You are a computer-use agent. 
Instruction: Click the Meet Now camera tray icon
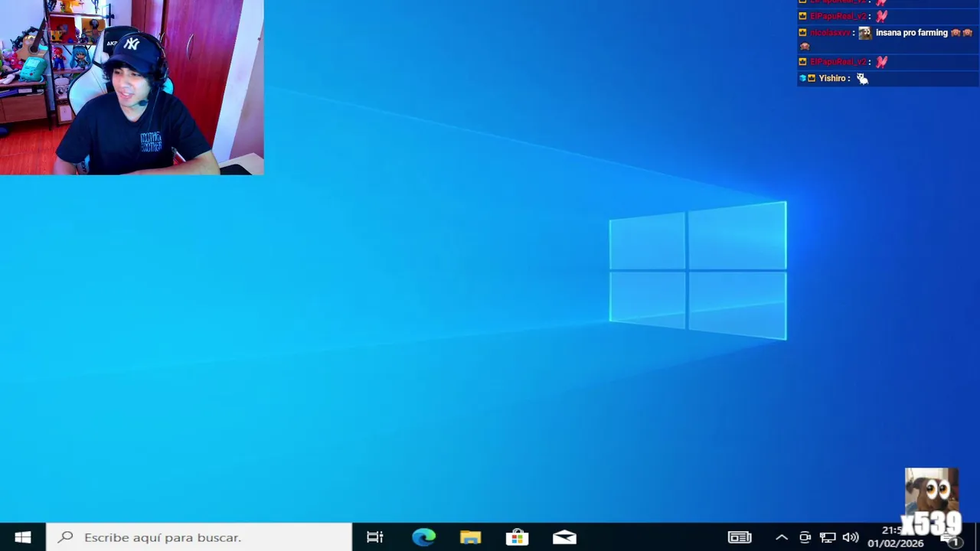pos(805,537)
